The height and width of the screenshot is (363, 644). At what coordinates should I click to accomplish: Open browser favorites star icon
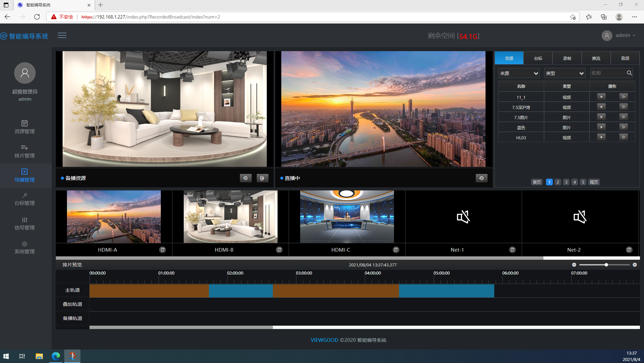click(x=589, y=17)
